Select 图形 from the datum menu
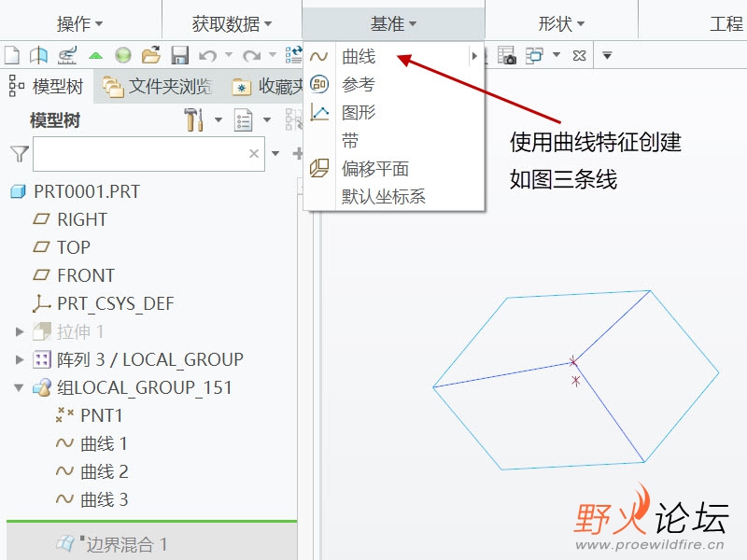 (x=359, y=113)
